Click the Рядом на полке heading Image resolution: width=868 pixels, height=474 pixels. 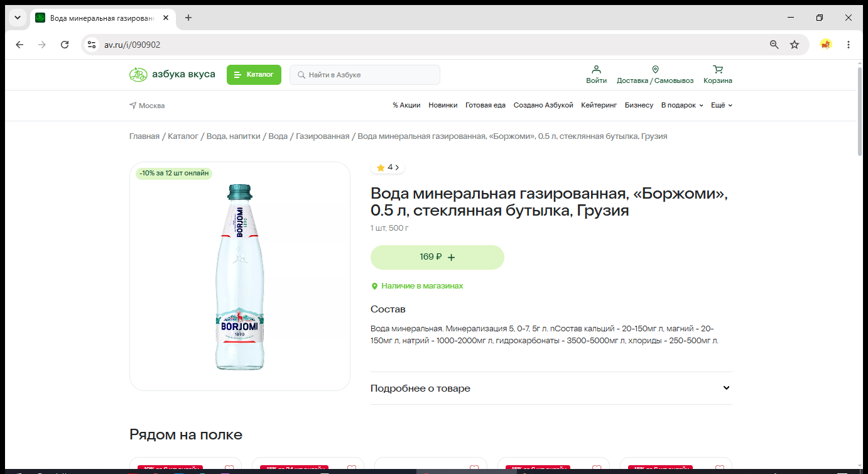(x=186, y=434)
